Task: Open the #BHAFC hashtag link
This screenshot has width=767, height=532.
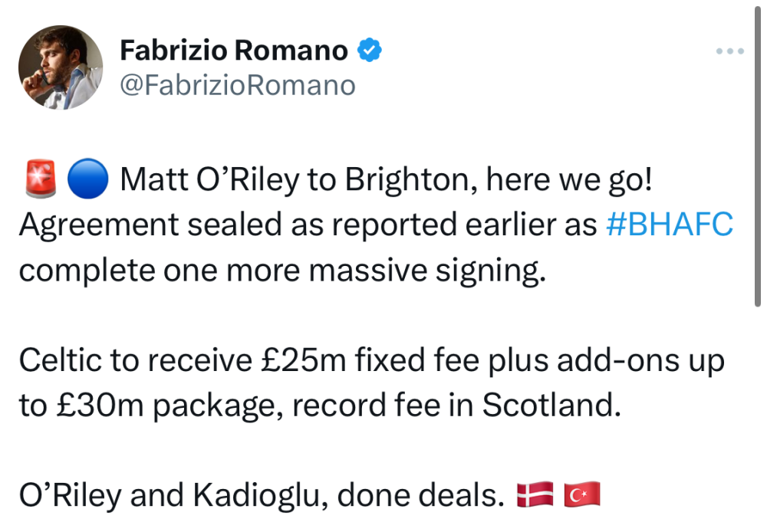Action: pos(669,225)
